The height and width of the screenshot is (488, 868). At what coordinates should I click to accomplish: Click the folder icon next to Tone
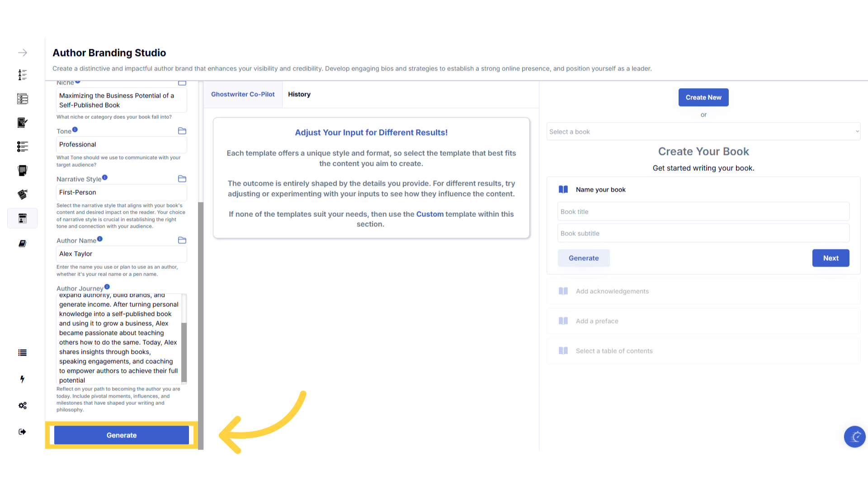click(182, 131)
